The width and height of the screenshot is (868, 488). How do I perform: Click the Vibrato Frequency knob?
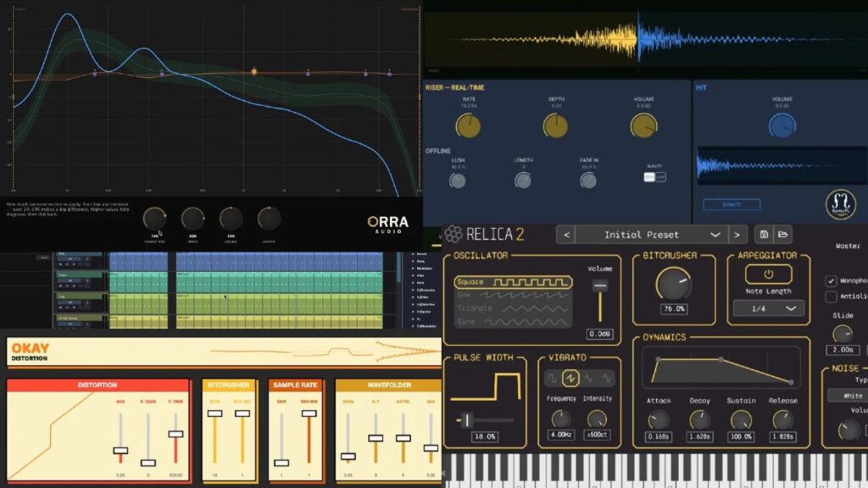[561, 419]
